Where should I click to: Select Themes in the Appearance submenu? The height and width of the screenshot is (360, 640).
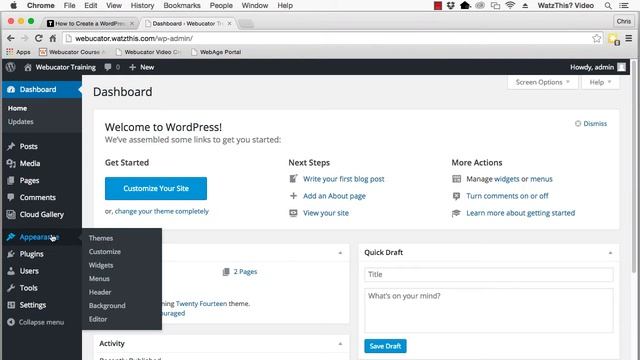(x=101, y=238)
